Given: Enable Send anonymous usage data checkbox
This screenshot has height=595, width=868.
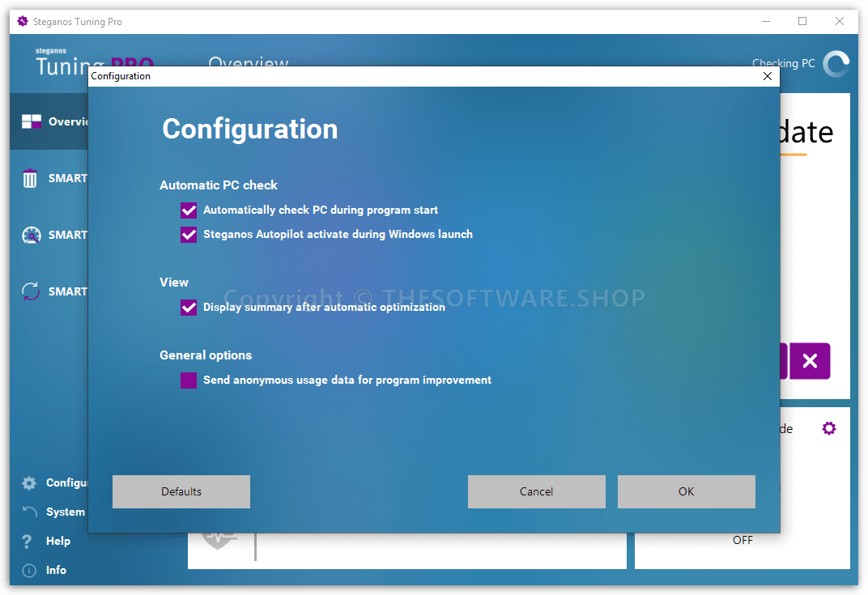Looking at the screenshot, I should [189, 380].
